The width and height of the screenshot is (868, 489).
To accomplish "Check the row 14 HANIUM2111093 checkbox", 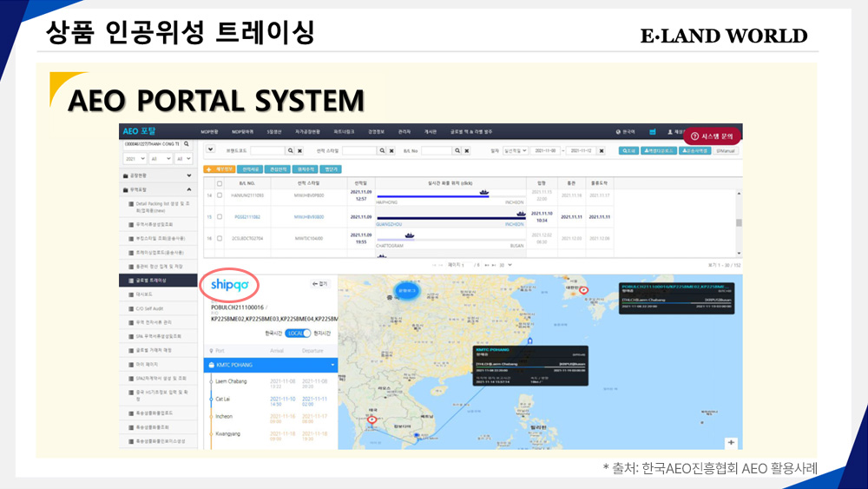I will coord(220,195).
